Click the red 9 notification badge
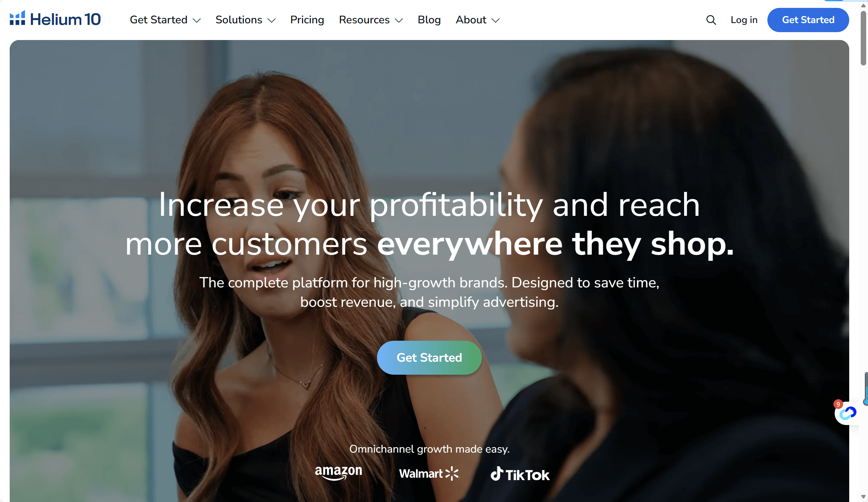This screenshot has width=868, height=502. [838, 404]
